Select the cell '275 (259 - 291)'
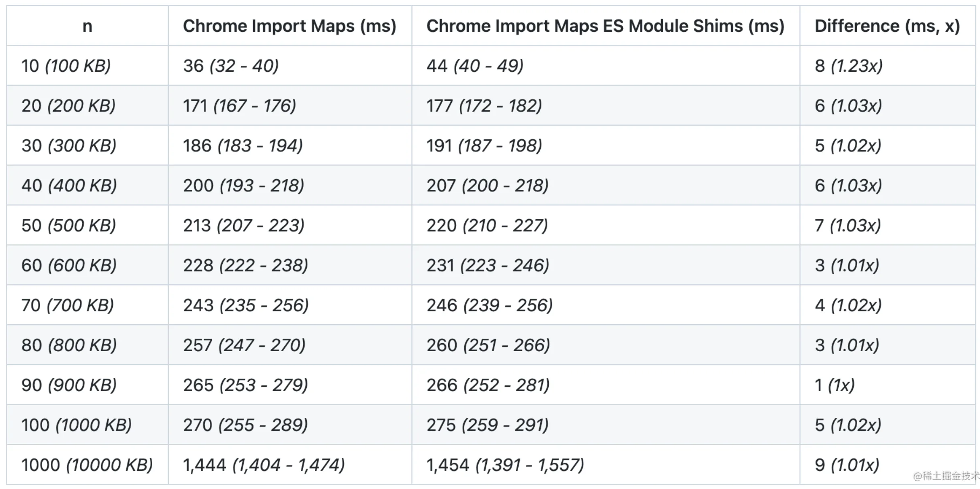 point(606,424)
